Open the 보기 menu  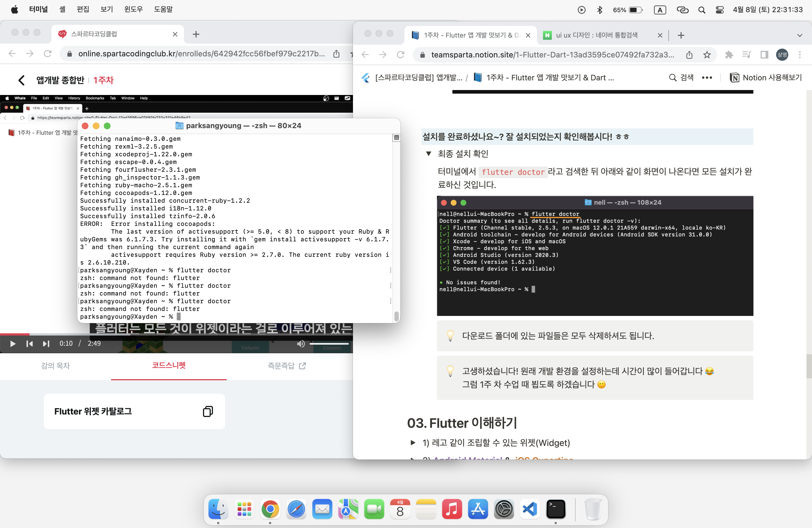107,10
